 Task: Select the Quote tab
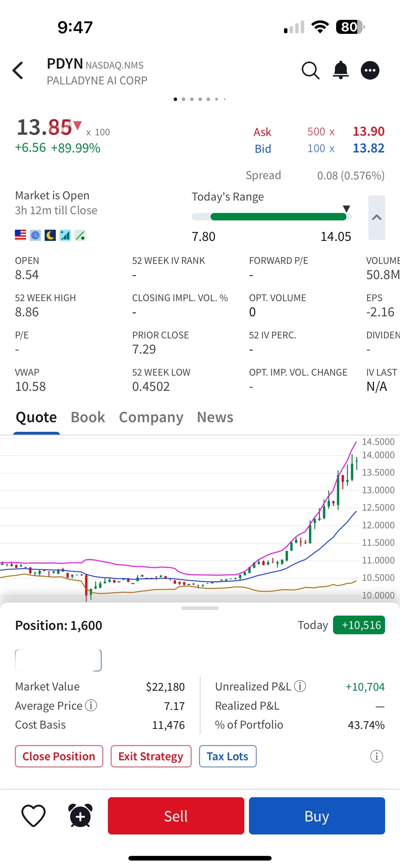coord(36,417)
